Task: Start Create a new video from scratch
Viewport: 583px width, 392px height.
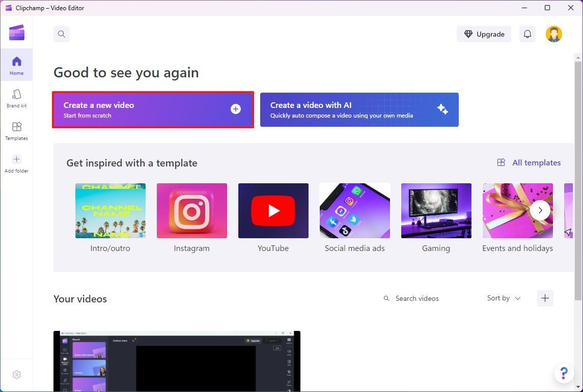Action: tap(152, 109)
